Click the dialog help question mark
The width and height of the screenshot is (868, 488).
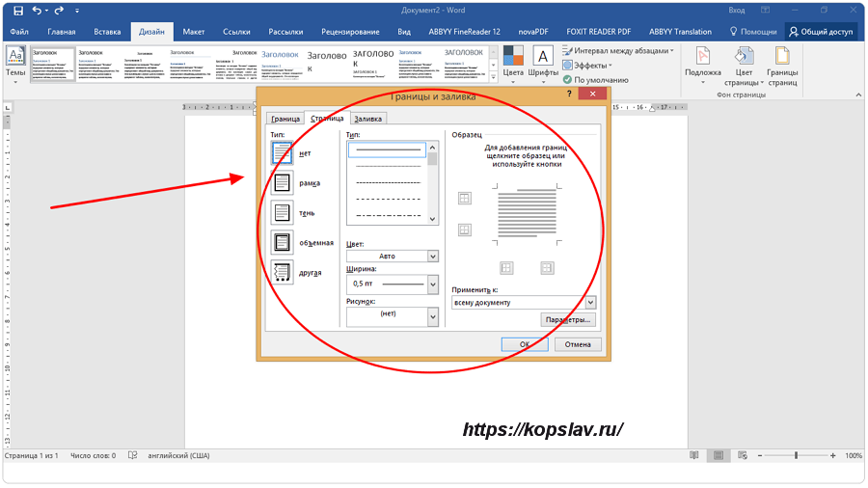point(569,95)
